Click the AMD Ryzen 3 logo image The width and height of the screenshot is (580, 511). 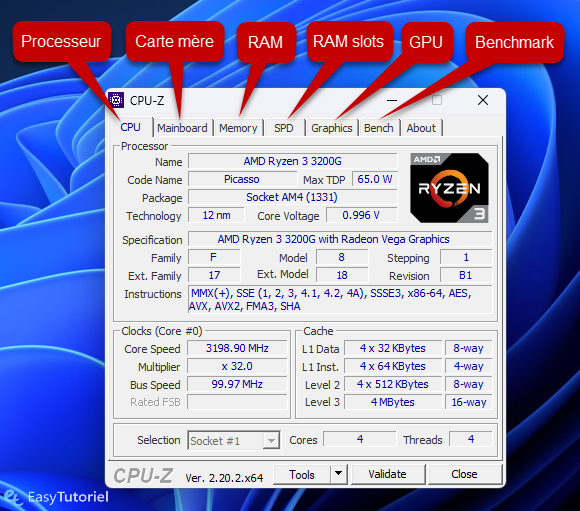[x=449, y=188]
